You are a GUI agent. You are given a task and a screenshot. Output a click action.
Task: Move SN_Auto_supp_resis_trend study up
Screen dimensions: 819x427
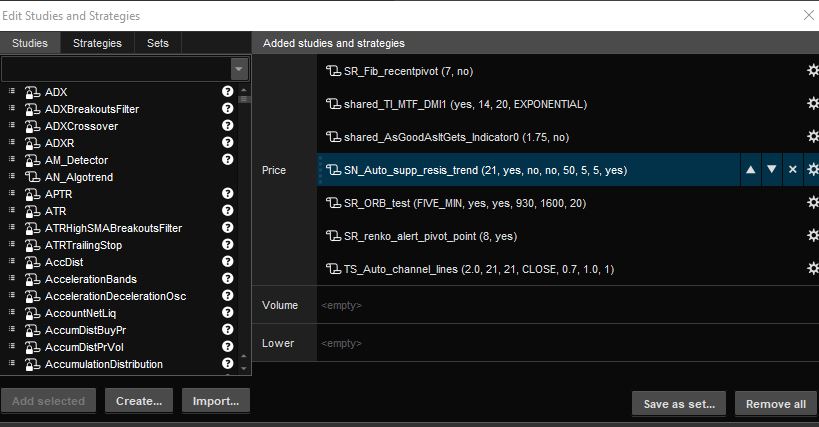click(x=750, y=170)
